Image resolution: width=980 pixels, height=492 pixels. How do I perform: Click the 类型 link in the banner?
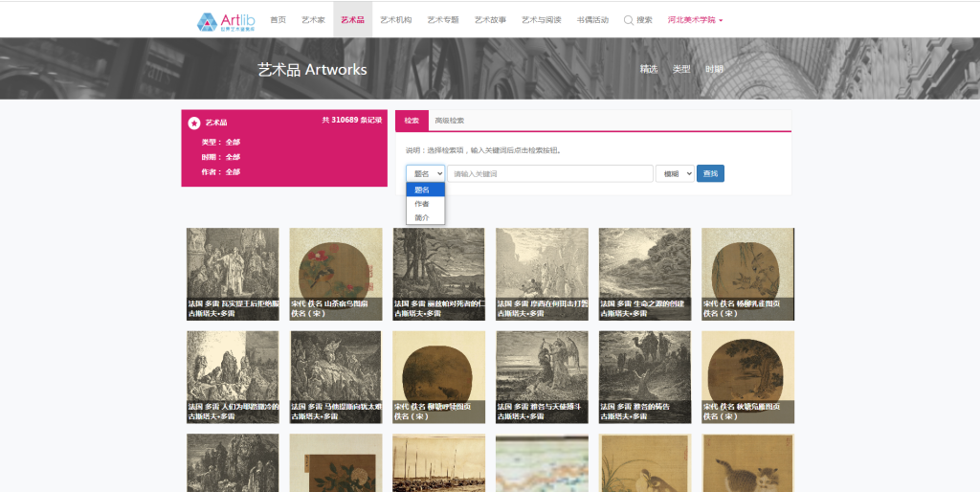pos(681,69)
